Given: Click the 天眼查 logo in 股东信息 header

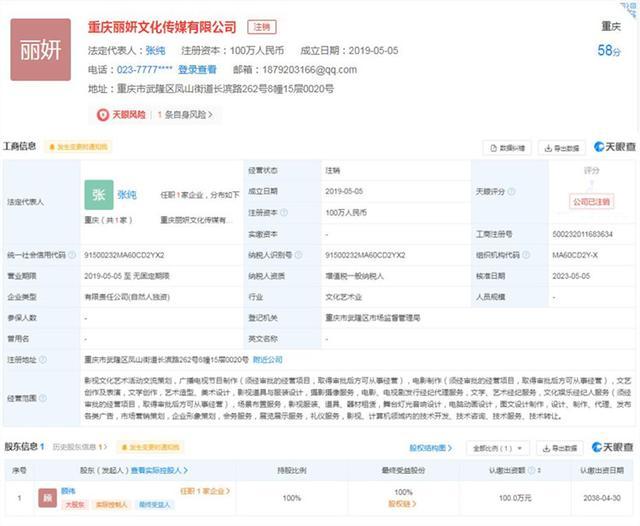Looking at the screenshot, I should (614, 447).
